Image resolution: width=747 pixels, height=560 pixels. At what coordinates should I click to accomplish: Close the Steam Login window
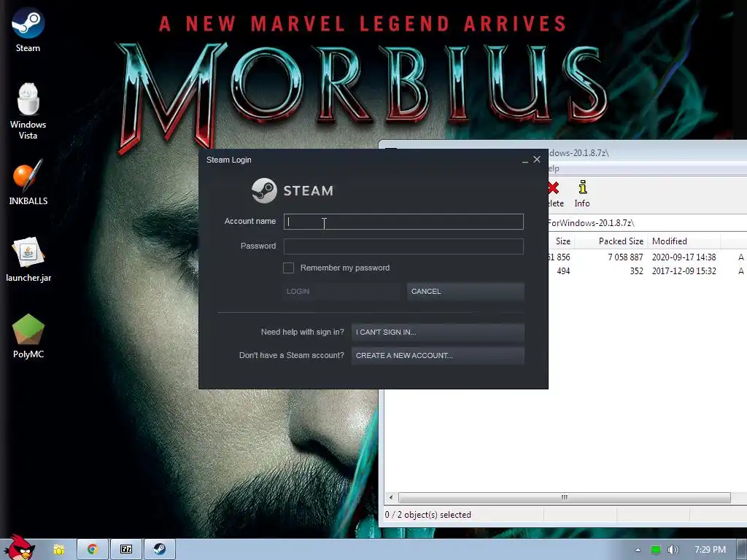pyautogui.click(x=537, y=160)
